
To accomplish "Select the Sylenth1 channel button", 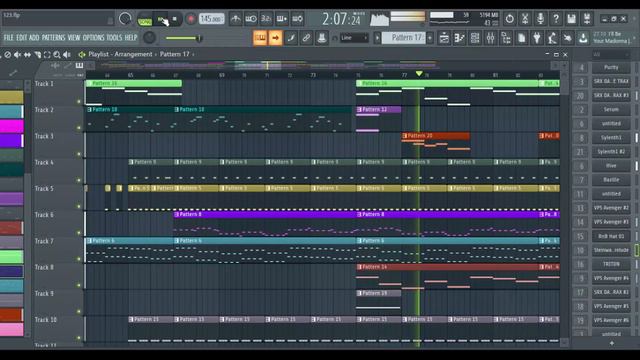I will click(611, 138).
